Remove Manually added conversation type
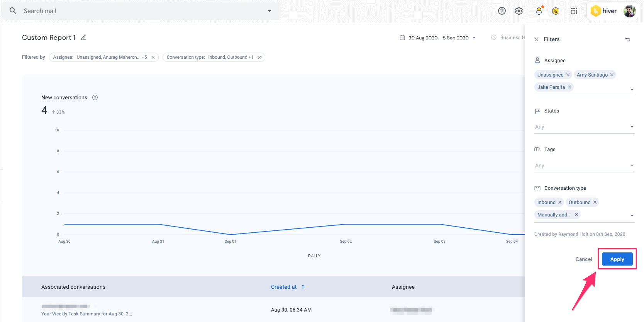Viewport: 644px width, 322px height. (576, 215)
